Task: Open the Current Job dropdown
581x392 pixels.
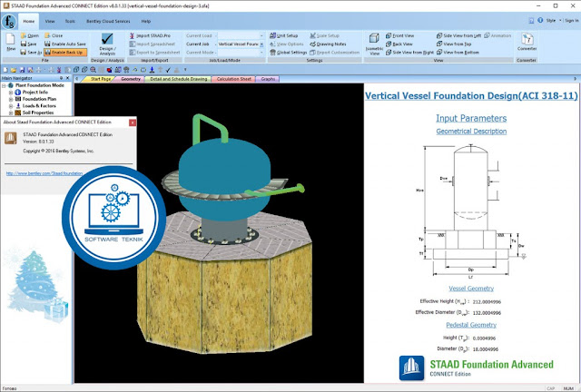Action: (x=261, y=44)
